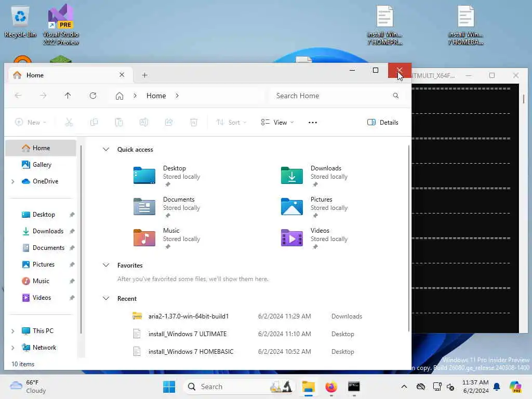Image resolution: width=532 pixels, height=399 pixels.
Task: Click the Search Home input field
Action: coord(336,96)
